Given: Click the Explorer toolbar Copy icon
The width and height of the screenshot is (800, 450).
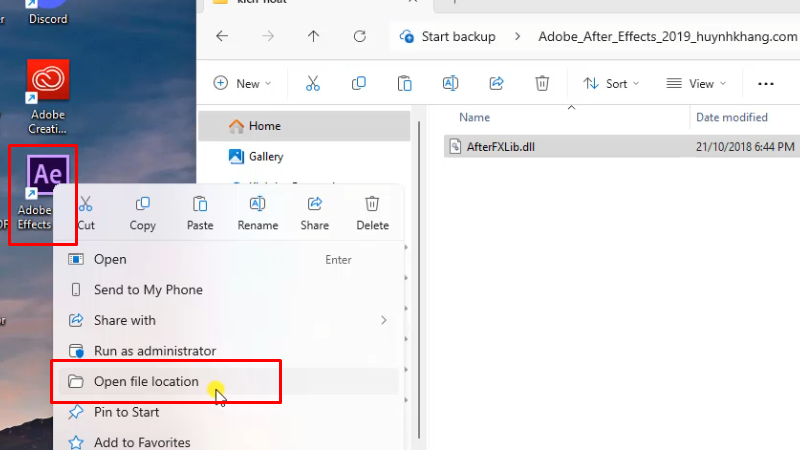Looking at the screenshot, I should [x=359, y=83].
